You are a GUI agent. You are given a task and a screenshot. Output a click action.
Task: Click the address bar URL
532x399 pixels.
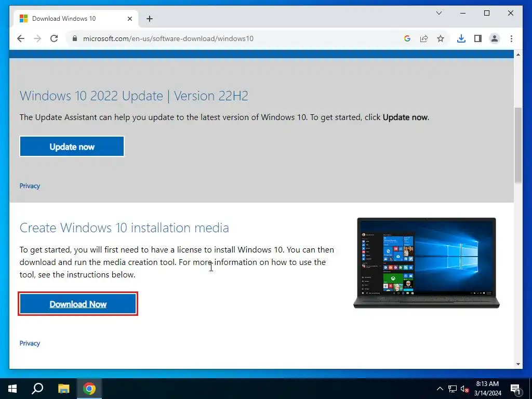pos(168,38)
